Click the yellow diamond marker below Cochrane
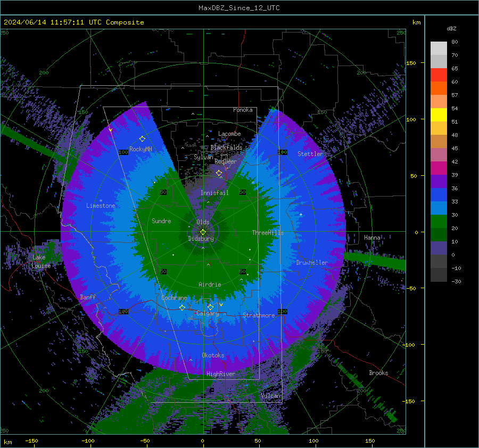 pyautogui.click(x=182, y=307)
